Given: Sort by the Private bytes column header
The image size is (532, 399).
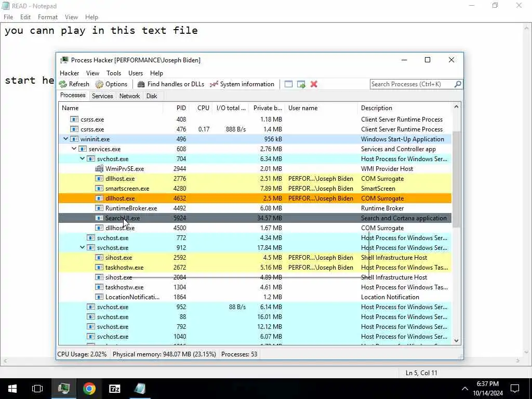Looking at the screenshot, I should [x=267, y=108].
